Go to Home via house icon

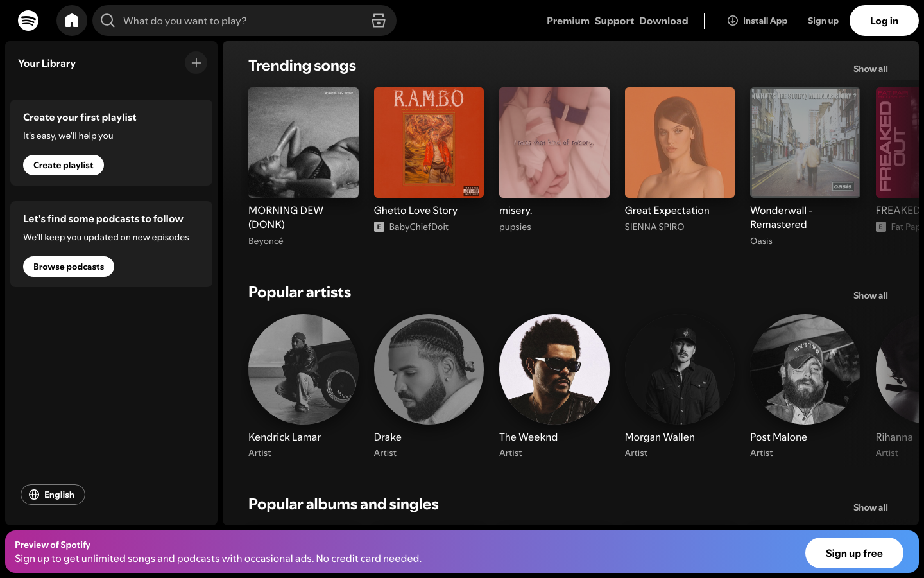coord(72,21)
